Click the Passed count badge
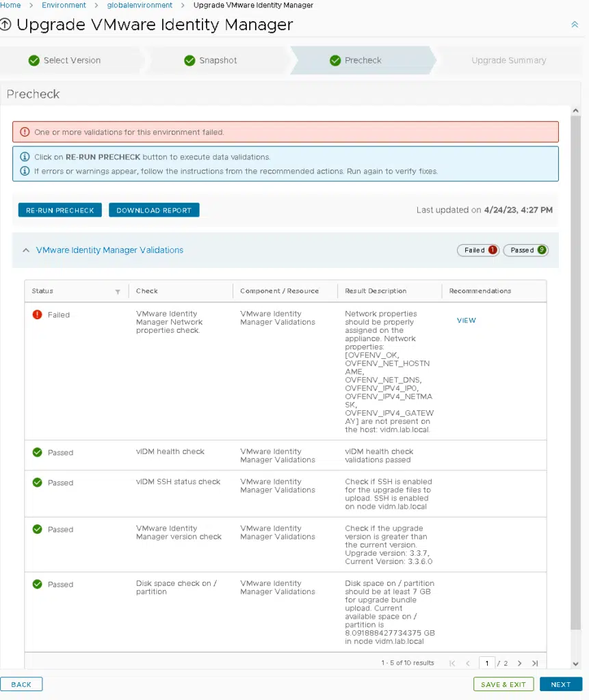589x700 pixels. 525,250
